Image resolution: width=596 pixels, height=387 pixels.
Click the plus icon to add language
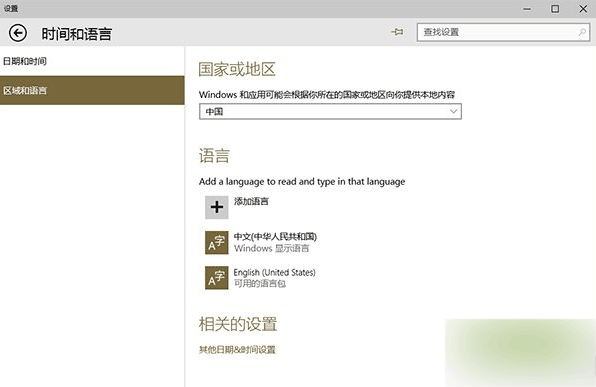pyautogui.click(x=217, y=207)
